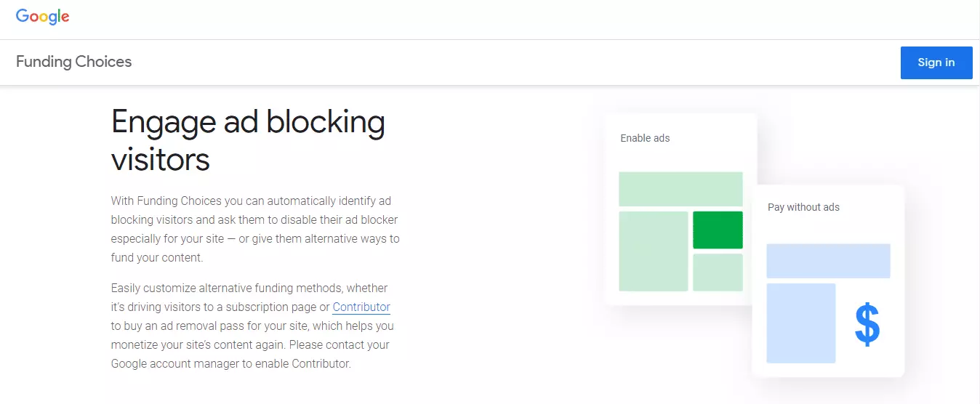Click the Enable ads card label

click(645, 138)
